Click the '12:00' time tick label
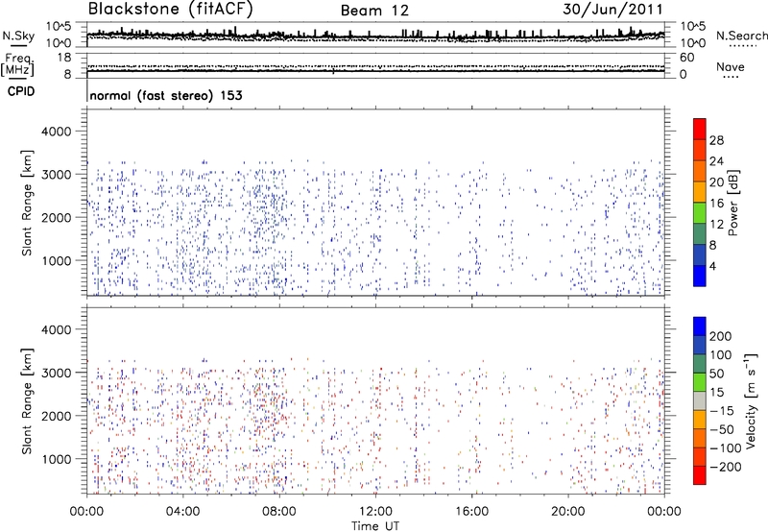 tap(375, 512)
